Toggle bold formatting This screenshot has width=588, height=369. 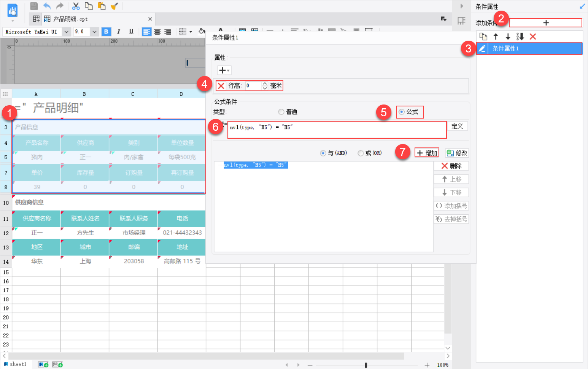(x=106, y=32)
